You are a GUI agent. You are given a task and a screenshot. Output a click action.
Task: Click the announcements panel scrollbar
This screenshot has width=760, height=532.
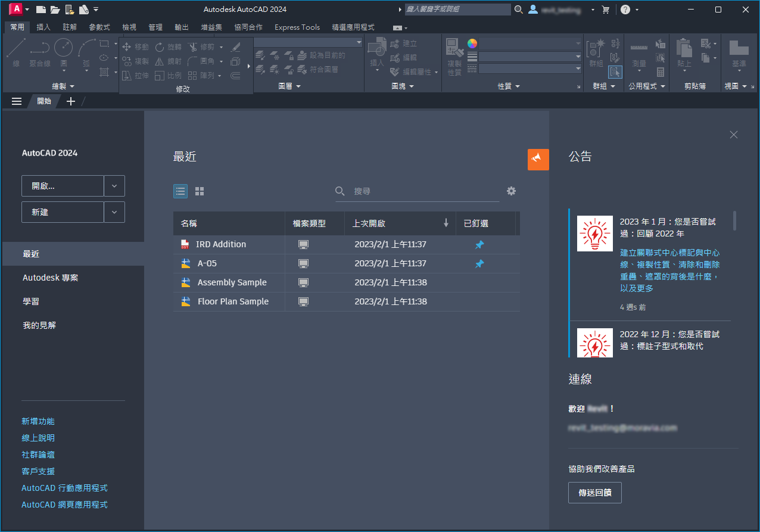734,220
